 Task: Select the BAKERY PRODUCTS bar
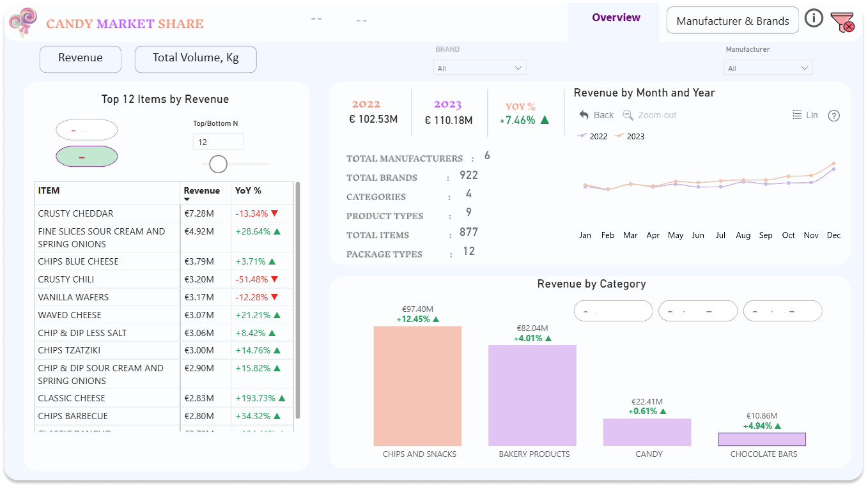[x=532, y=396]
